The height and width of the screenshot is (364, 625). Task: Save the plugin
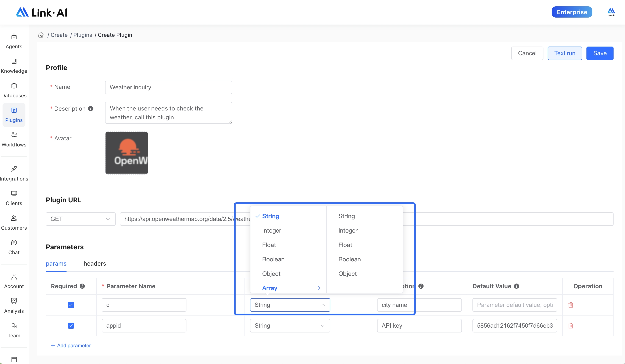pyautogui.click(x=600, y=53)
